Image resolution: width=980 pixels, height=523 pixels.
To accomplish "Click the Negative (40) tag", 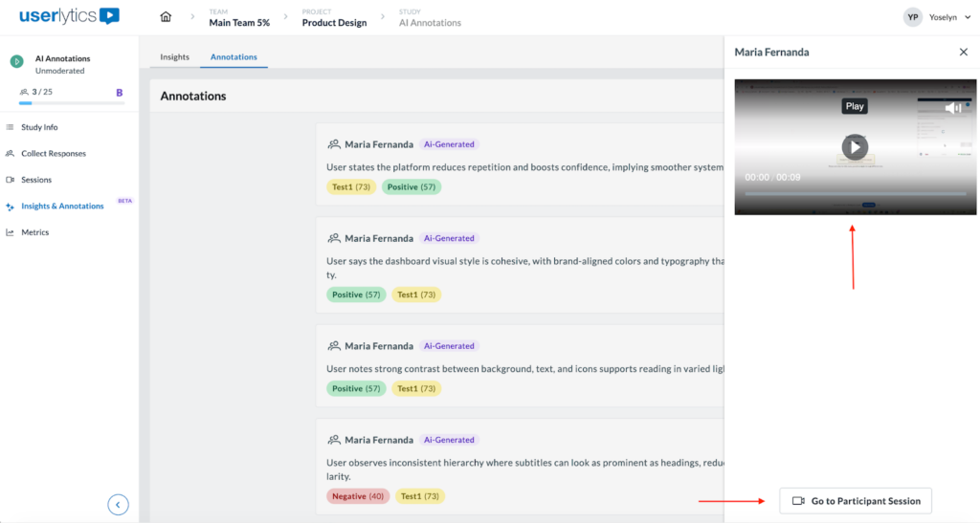I will click(358, 496).
